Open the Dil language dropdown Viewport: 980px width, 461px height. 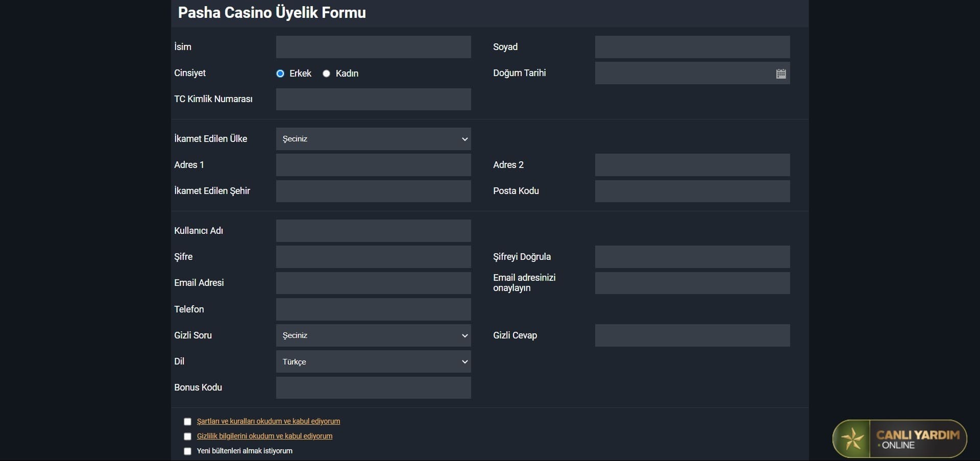(373, 361)
